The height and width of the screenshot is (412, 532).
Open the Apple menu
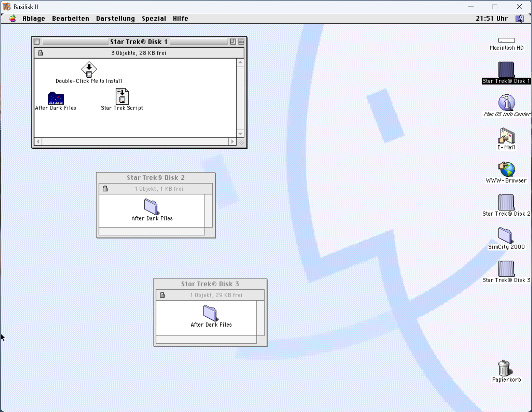(x=13, y=19)
